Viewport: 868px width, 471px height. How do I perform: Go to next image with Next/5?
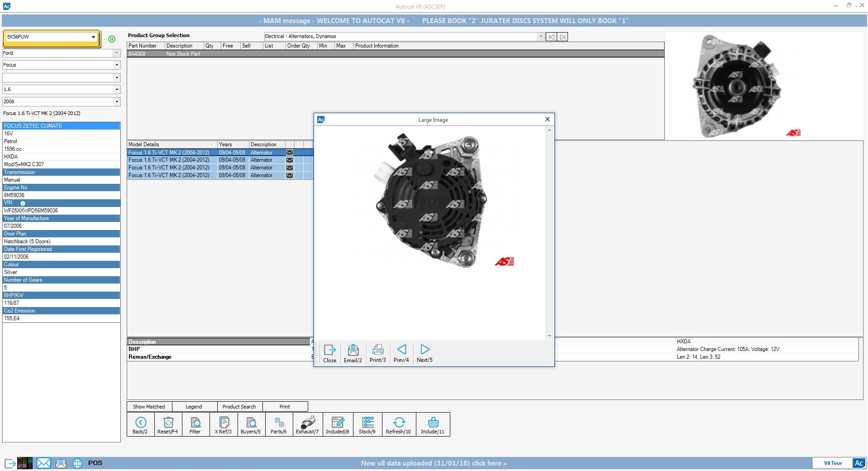tap(424, 353)
